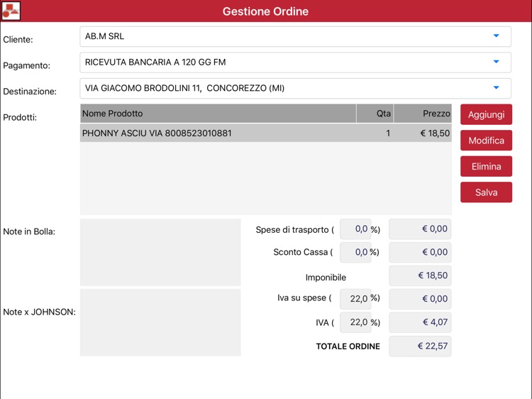Focus the Note x JOHNSON text area
This screenshot has height=399, width=532.
(160, 322)
